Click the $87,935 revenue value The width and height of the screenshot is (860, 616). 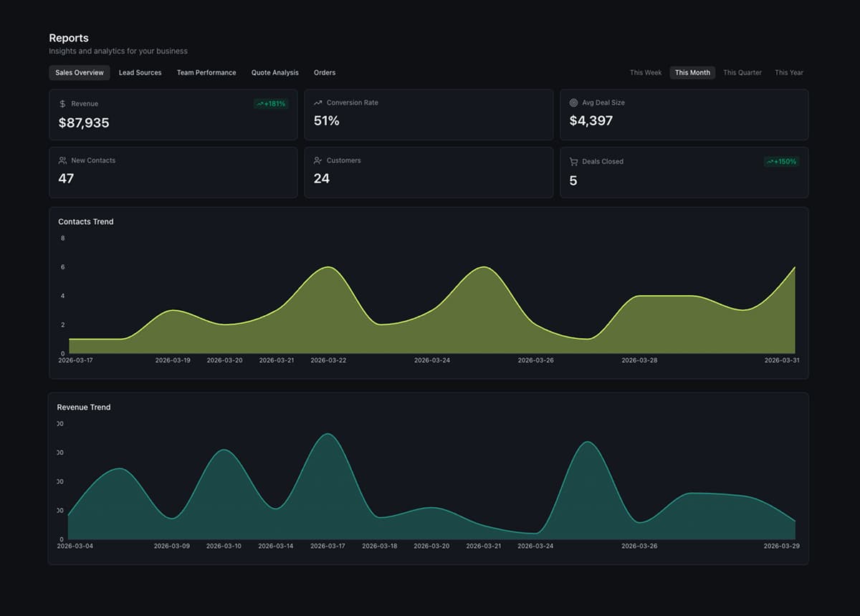click(84, 123)
